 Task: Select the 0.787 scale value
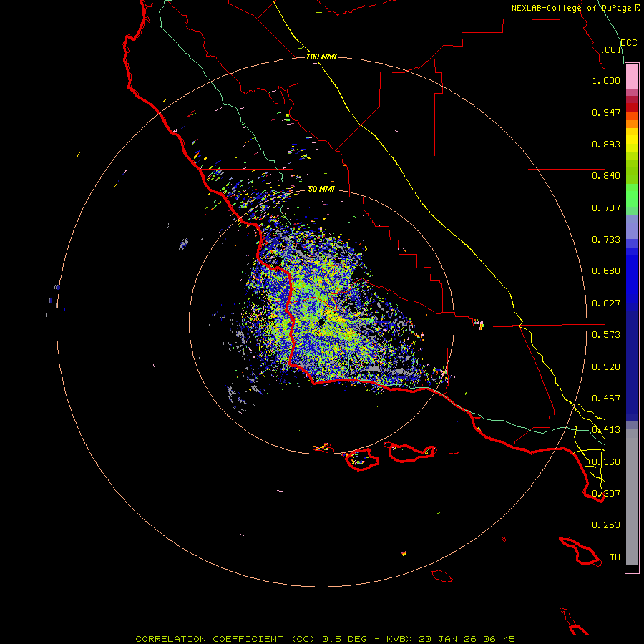pyautogui.click(x=606, y=208)
